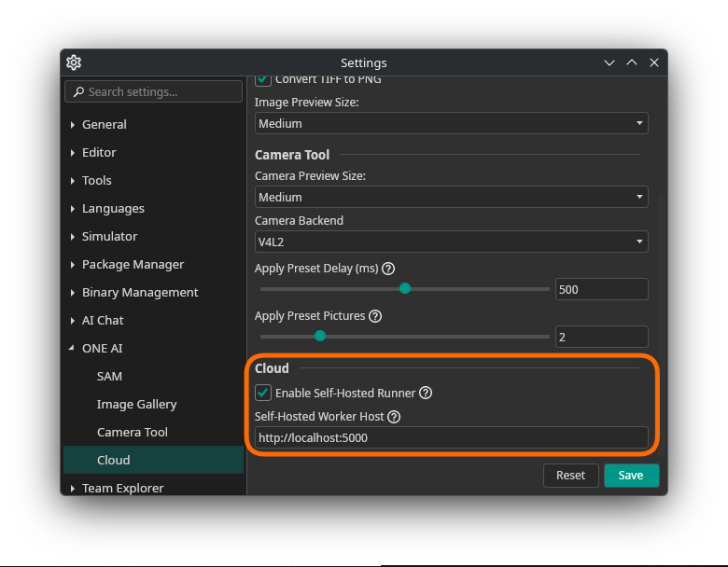Click the search magnifier icon in settings
The width and height of the screenshot is (728, 567).
point(78,91)
